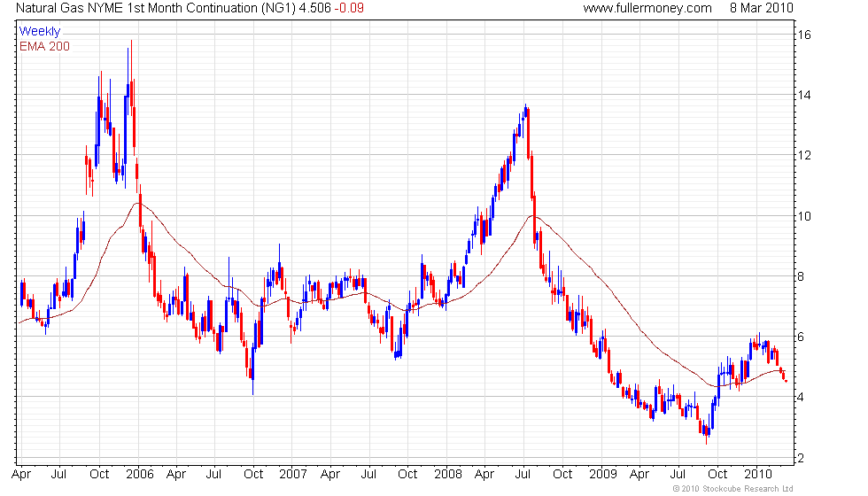
Task: Click the EMA 200 legend label
Action: [x=44, y=46]
